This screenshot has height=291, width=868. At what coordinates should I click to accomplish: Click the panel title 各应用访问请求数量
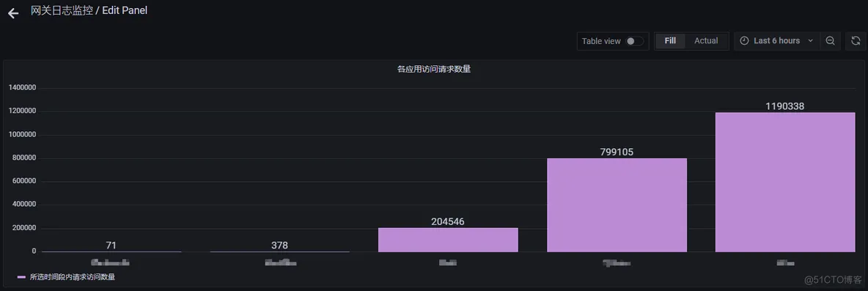click(x=434, y=69)
